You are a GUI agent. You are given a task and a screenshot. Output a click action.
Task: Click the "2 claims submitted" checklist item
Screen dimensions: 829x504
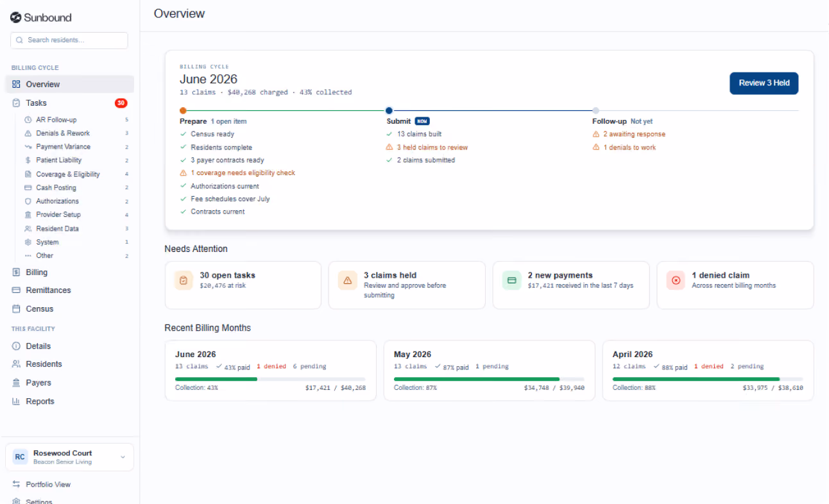426,160
